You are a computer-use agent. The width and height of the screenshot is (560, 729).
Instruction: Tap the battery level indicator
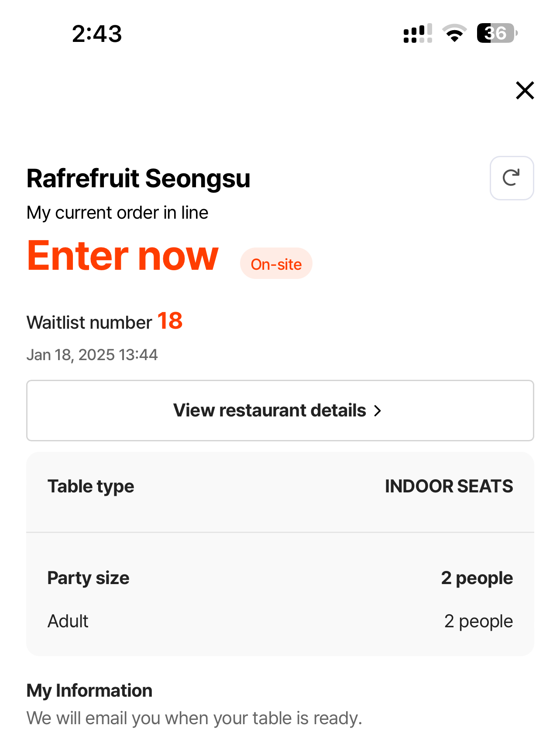(x=497, y=33)
